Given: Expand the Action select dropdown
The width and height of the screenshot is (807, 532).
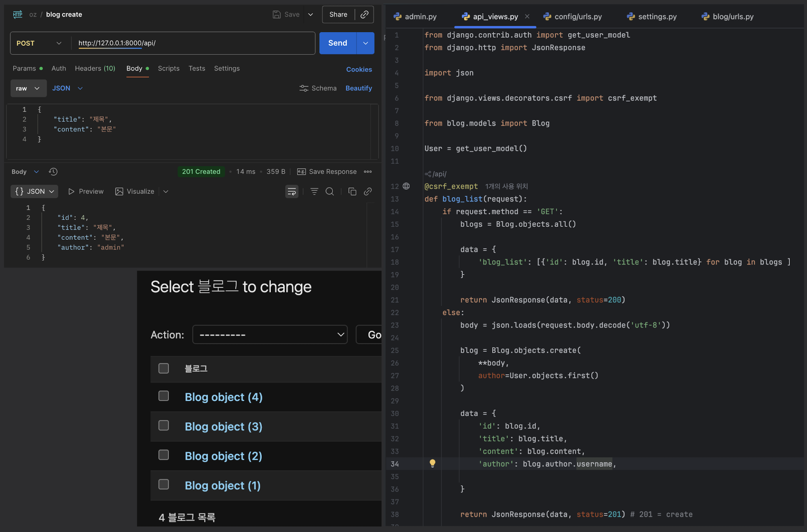Looking at the screenshot, I should click(x=269, y=334).
